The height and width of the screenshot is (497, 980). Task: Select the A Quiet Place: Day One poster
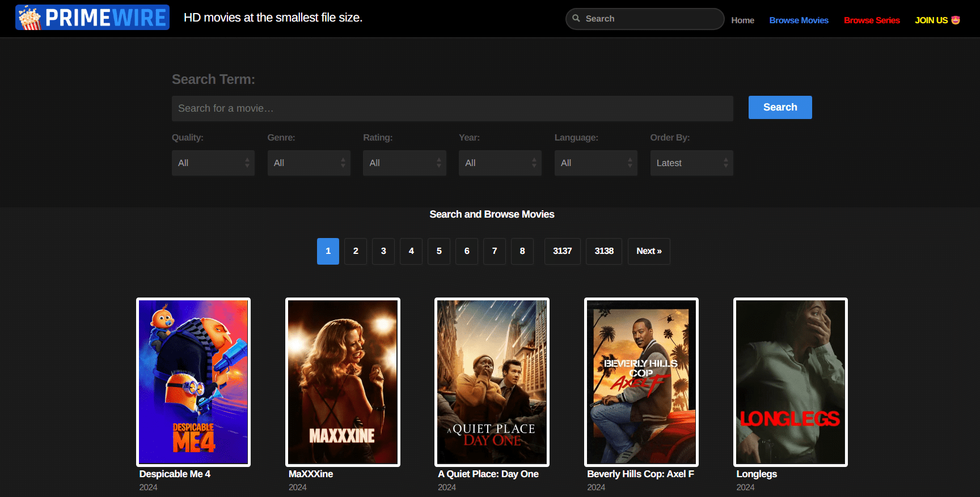coord(492,382)
